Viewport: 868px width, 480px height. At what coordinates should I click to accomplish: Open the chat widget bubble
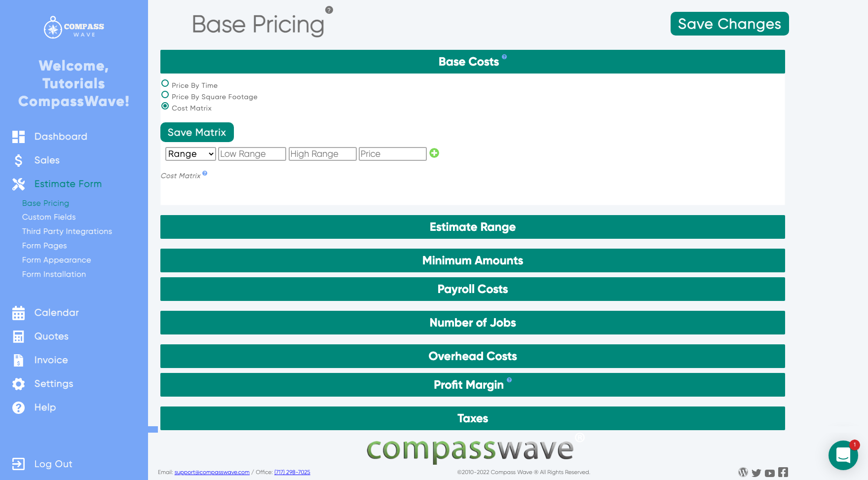pyautogui.click(x=843, y=456)
